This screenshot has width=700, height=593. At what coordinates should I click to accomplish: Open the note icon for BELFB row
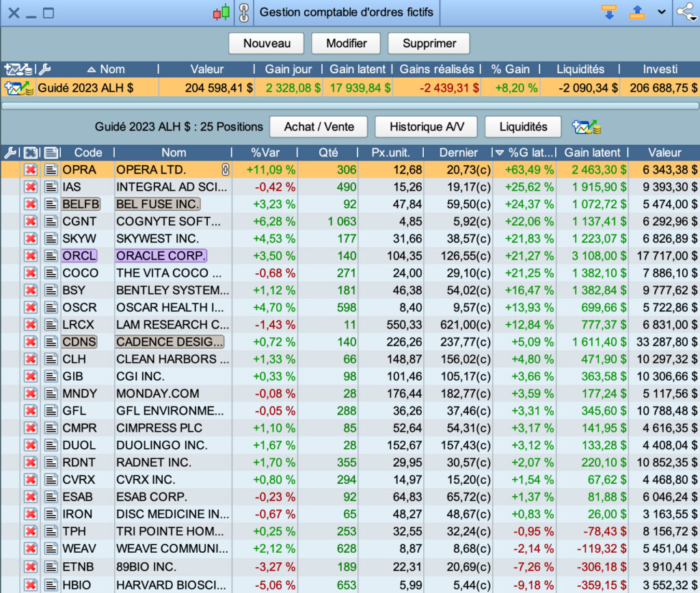(x=51, y=204)
